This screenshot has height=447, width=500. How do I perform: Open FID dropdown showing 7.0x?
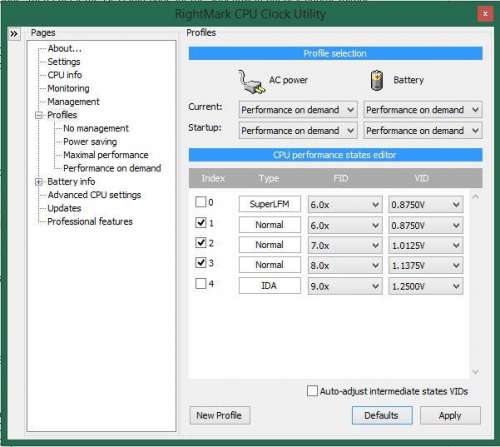pos(345,246)
